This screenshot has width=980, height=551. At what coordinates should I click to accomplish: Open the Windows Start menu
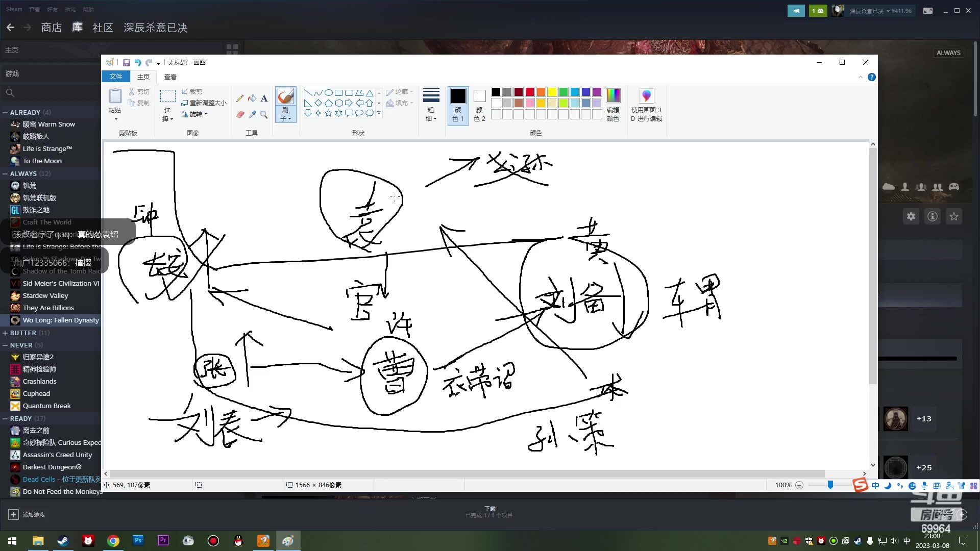pos(12,541)
